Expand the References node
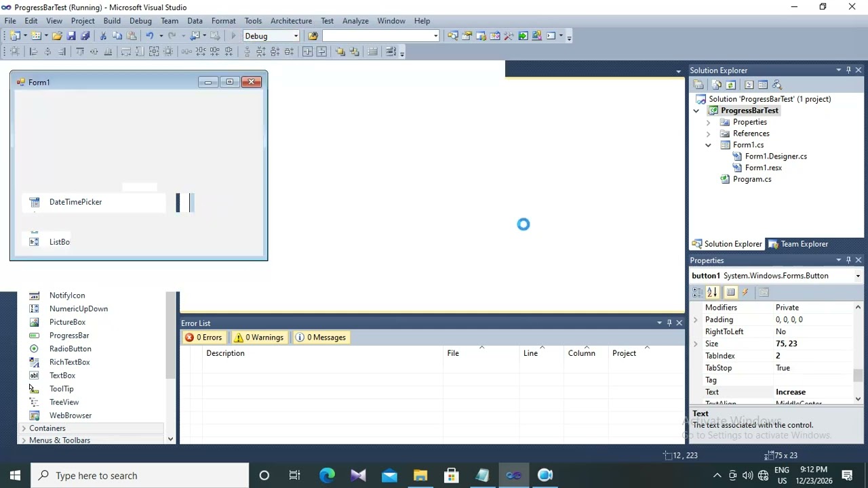 (708, 134)
